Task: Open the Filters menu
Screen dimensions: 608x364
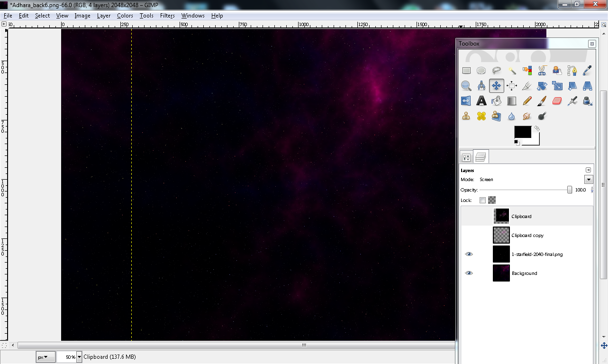Action: 167,16
